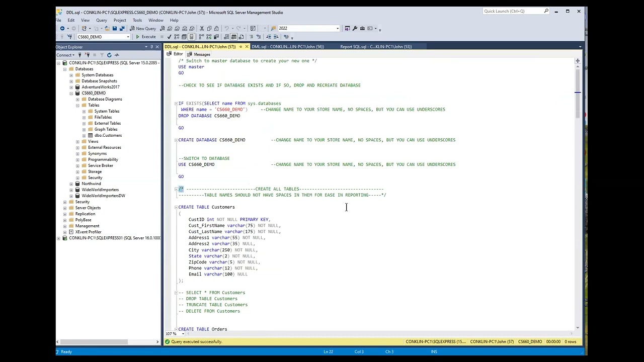
Task: Click the Quick Launch search field
Action: tap(516, 11)
